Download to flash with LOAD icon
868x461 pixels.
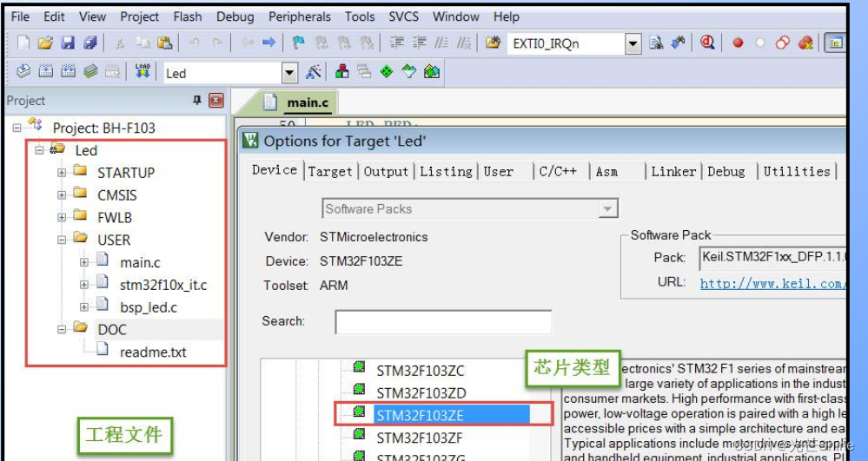[142, 71]
